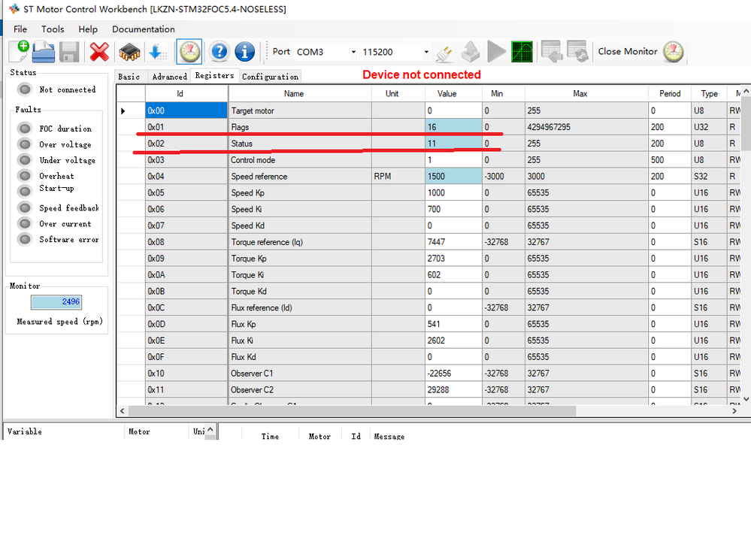Image resolution: width=751 pixels, height=560 pixels.
Task: Open the green plotter scope icon
Action: point(522,52)
